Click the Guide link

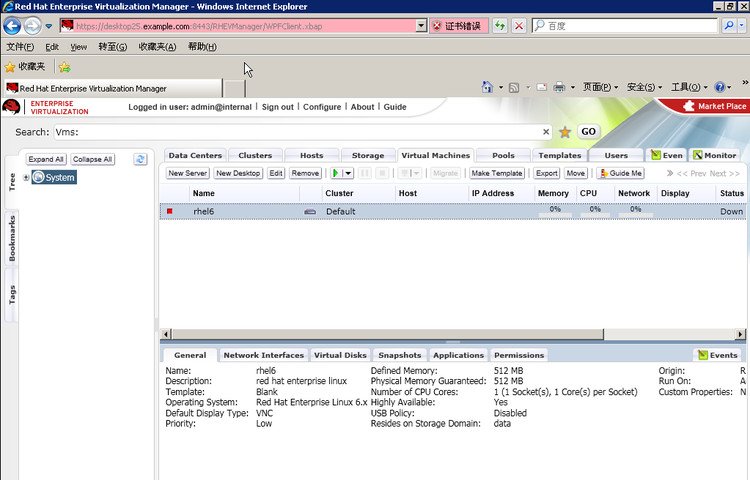(x=395, y=107)
